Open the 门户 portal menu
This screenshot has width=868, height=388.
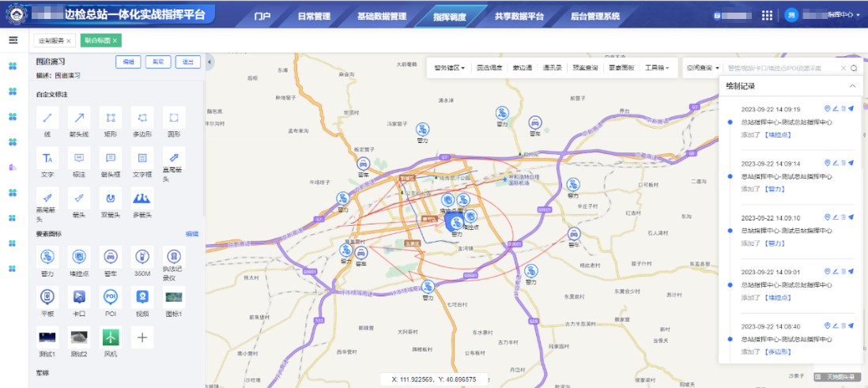coord(262,17)
